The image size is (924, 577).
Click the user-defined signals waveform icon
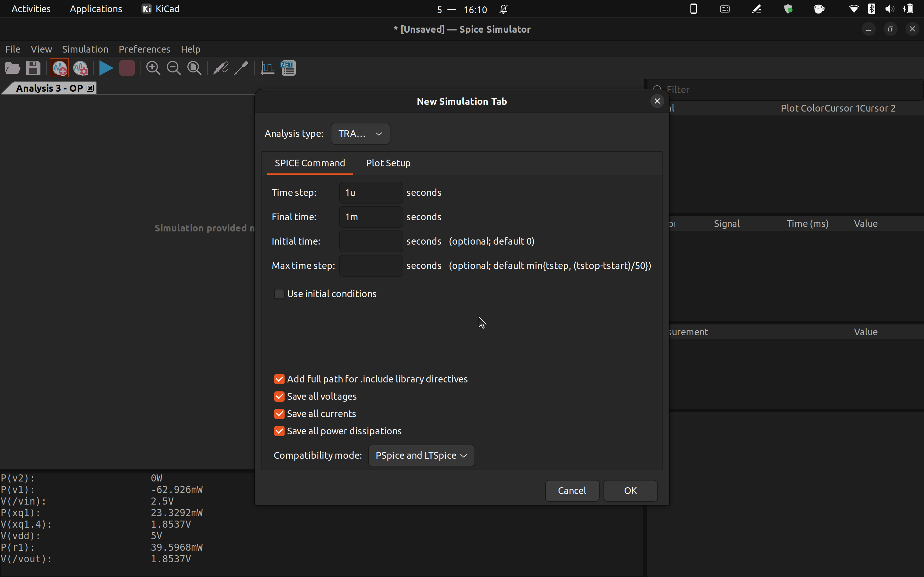coord(267,68)
